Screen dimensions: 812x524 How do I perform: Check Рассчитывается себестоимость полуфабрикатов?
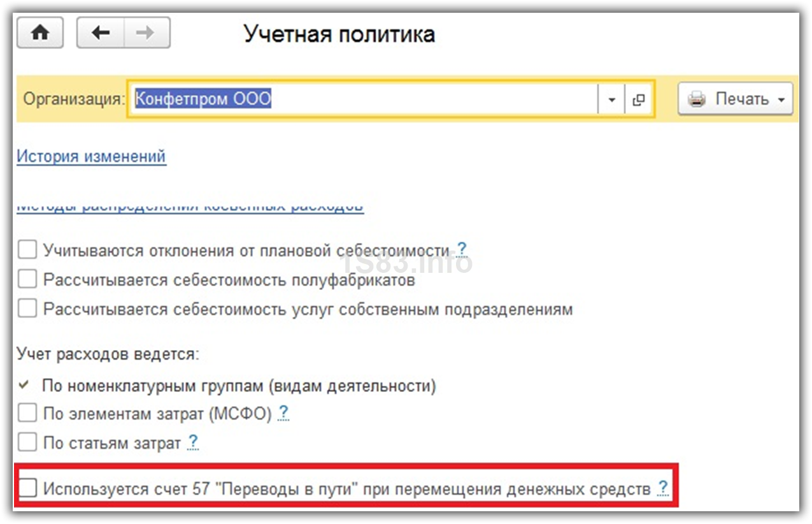point(27,279)
